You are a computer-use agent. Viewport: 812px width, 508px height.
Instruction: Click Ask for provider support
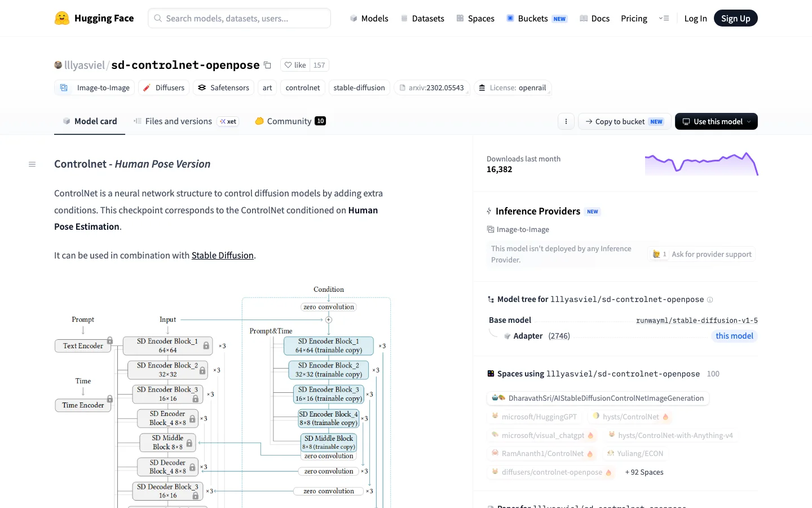(701, 254)
